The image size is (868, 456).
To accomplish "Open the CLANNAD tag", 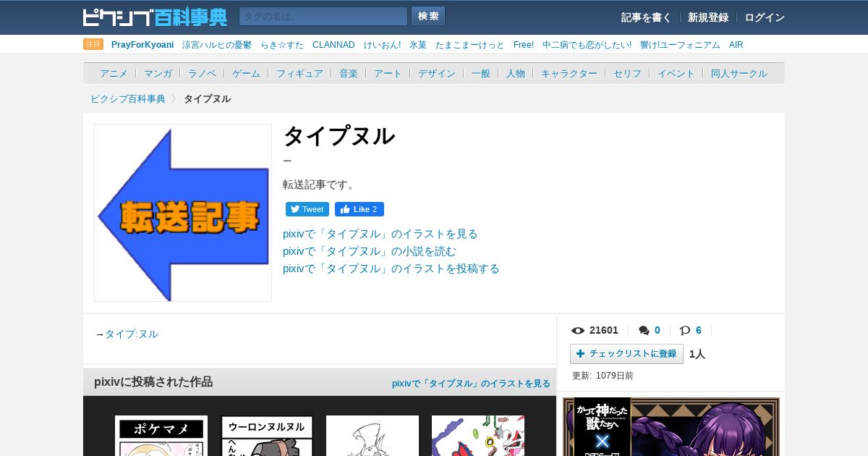I will (333, 45).
